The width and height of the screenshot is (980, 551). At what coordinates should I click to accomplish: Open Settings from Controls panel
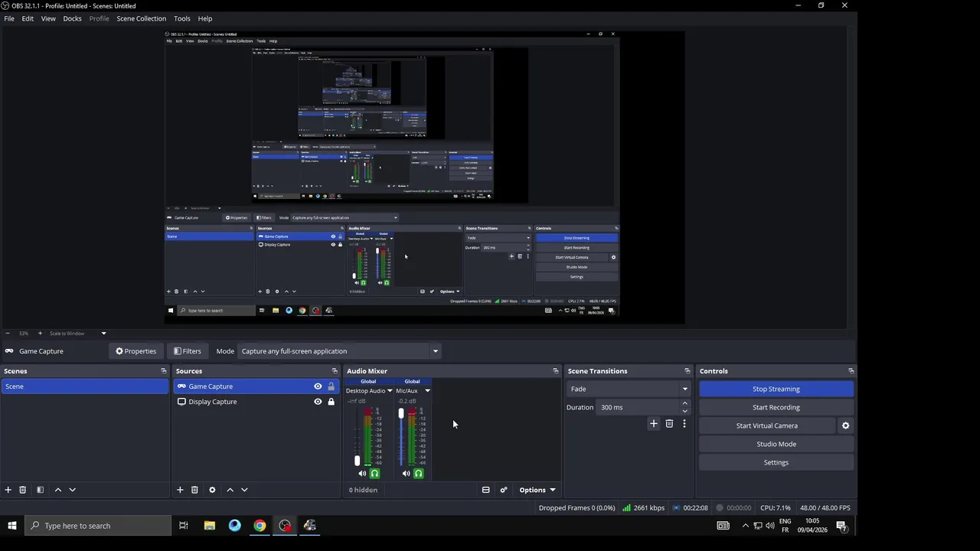coord(776,462)
